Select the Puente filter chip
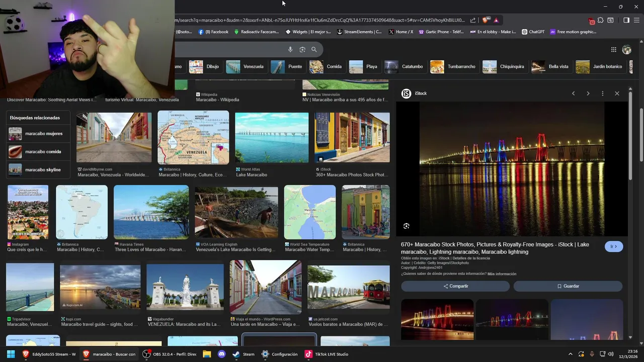The width and height of the screenshot is (644, 362). coord(287,66)
